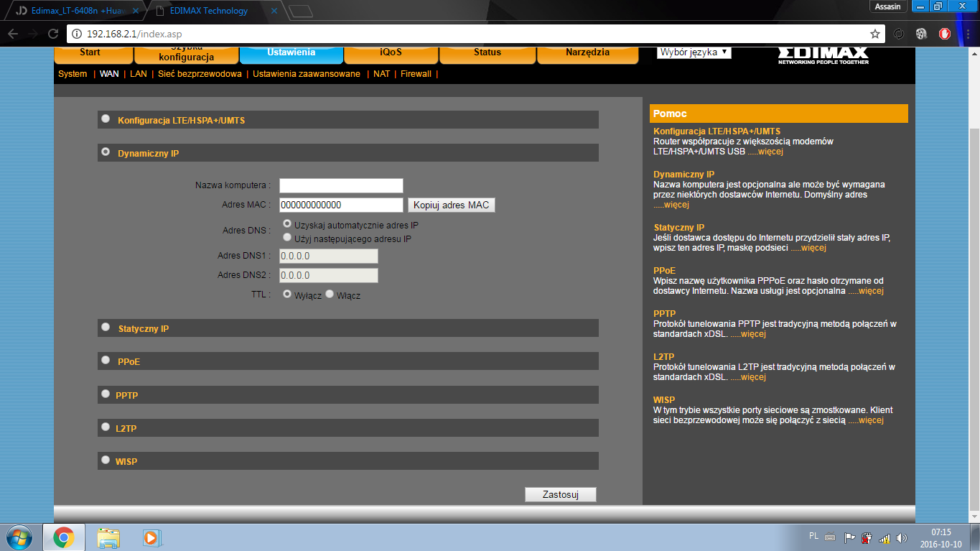Select 'Użyj następującego adresu IP' DNS option
The width and height of the screenshot is (980, 551).
click(x=287, y=237)
